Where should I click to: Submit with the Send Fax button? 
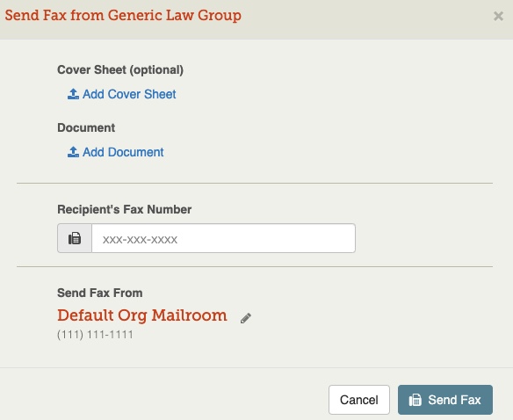click(445, 400)
